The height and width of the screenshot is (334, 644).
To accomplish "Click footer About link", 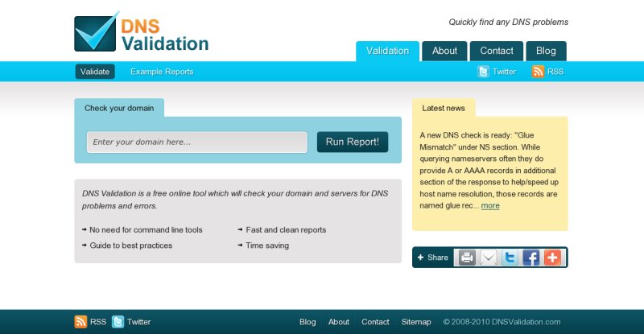I will (338, 322).
